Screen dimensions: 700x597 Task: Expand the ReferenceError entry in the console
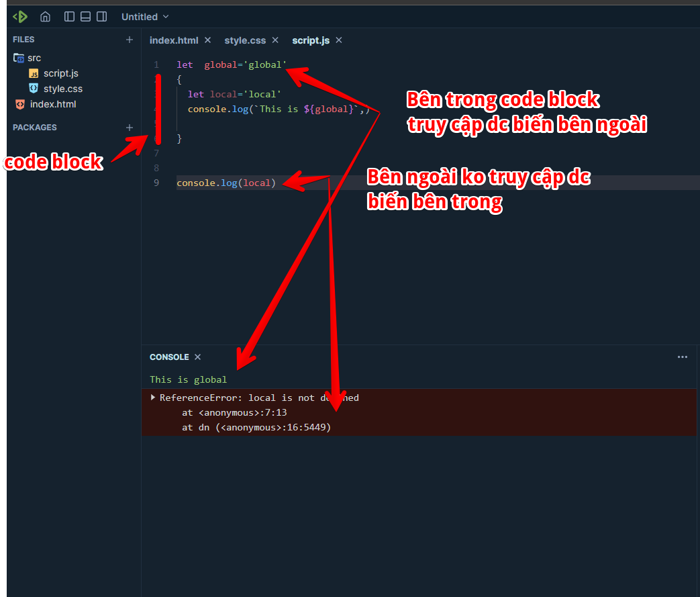154,398
